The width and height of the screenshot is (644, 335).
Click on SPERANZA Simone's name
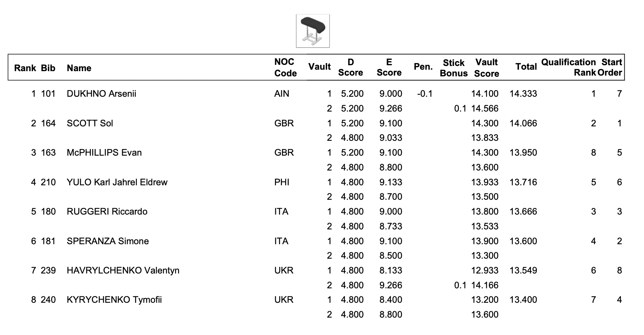[x=108, y=241]
